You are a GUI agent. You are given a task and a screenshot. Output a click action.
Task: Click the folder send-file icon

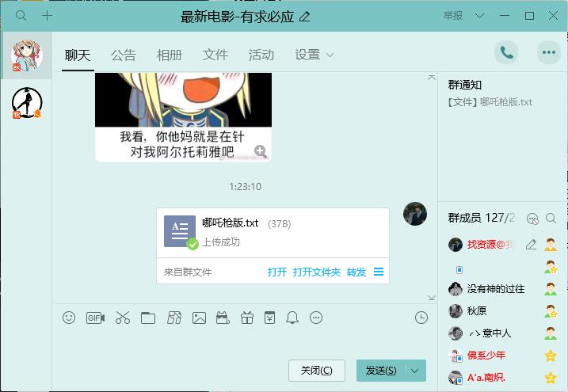click(148, 318)
